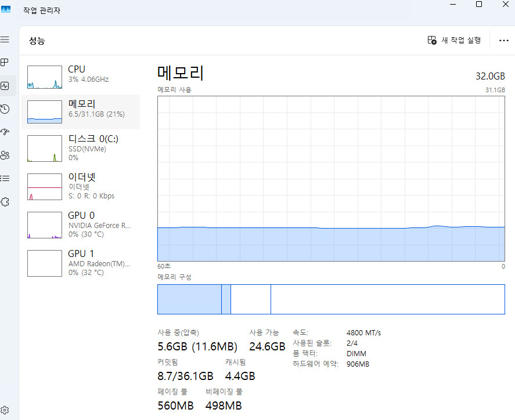This screenshot has height=420, width=515.
Task: Select the GPU 1 AMD Radeon item
Action: [x=81, y=263]
